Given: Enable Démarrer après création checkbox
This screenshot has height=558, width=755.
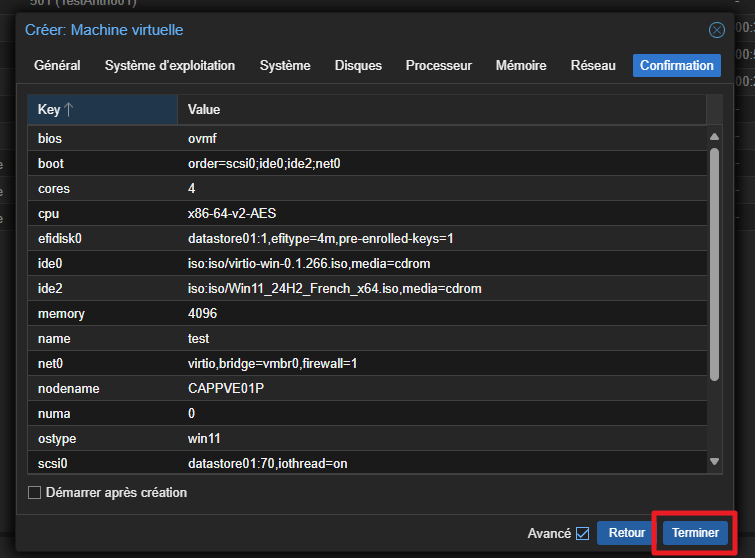Looking at the screenshot, I should (x=34, y=493).
